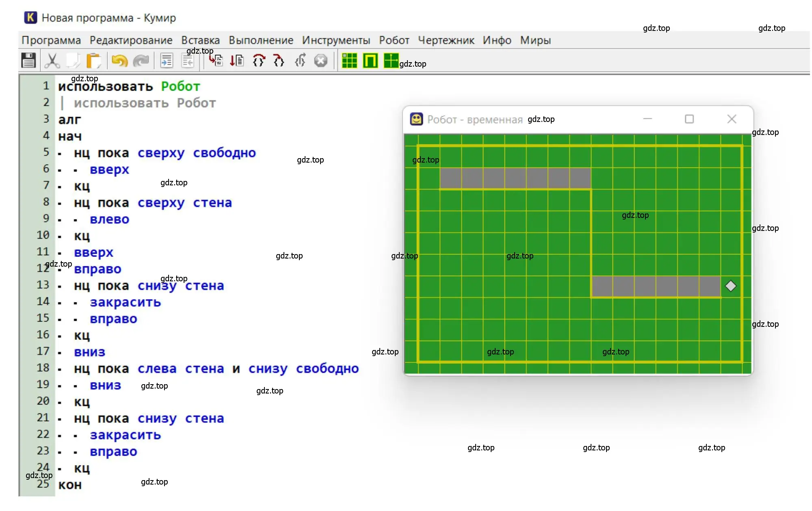Open the Миры menu
Screen dimensions: 812x511
point(535,40)
